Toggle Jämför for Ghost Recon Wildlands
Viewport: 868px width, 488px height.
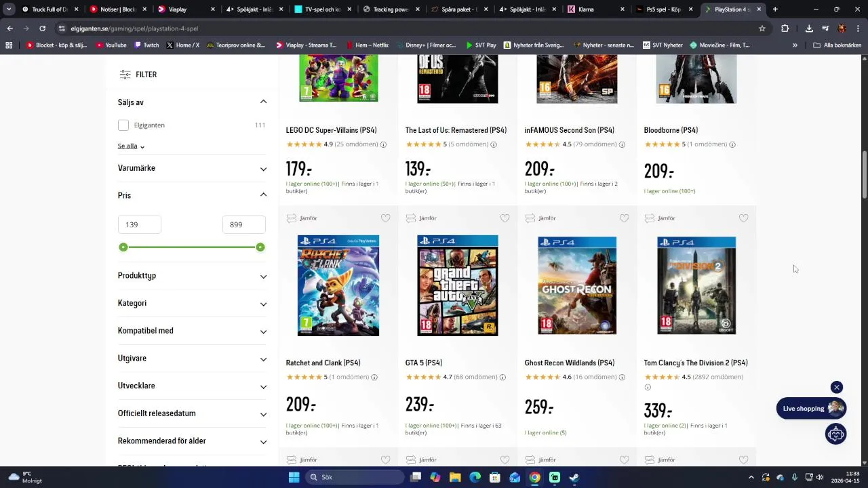coord(540,218)
